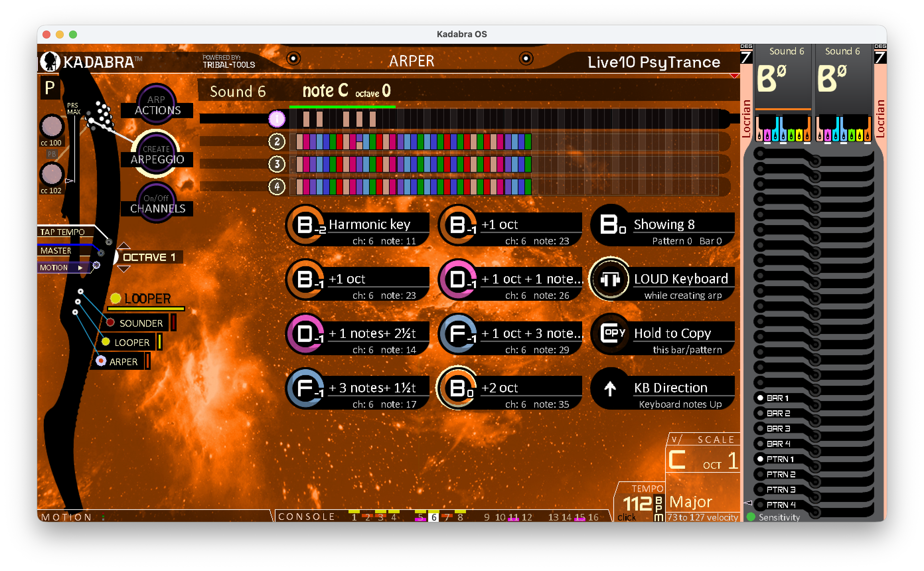This screenshot has height=571, width=924.
Task: Toggle the SOUNDER red dot
Action: pos(110,322)
